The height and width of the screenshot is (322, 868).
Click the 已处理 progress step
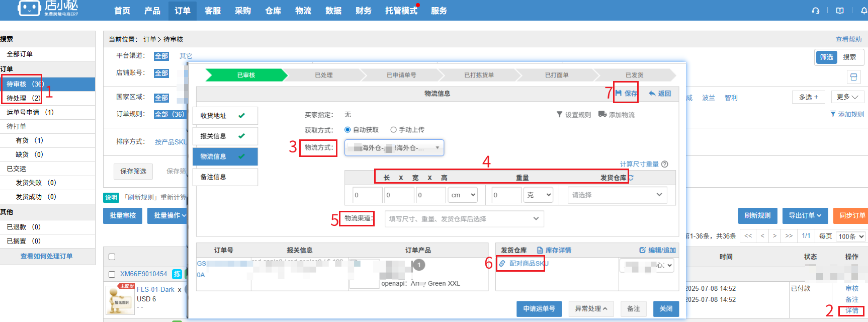[x=323, y=75]
